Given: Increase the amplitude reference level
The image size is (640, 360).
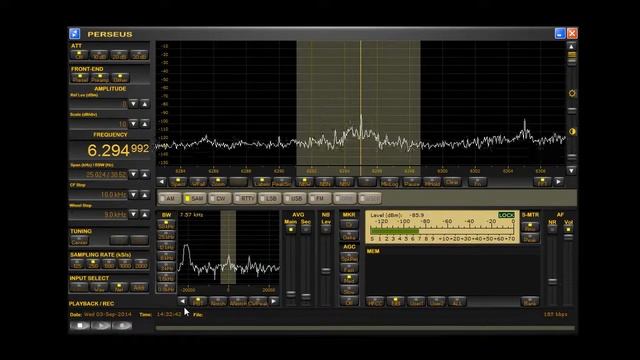Looking at the screenshot, I should coord(145,104).
